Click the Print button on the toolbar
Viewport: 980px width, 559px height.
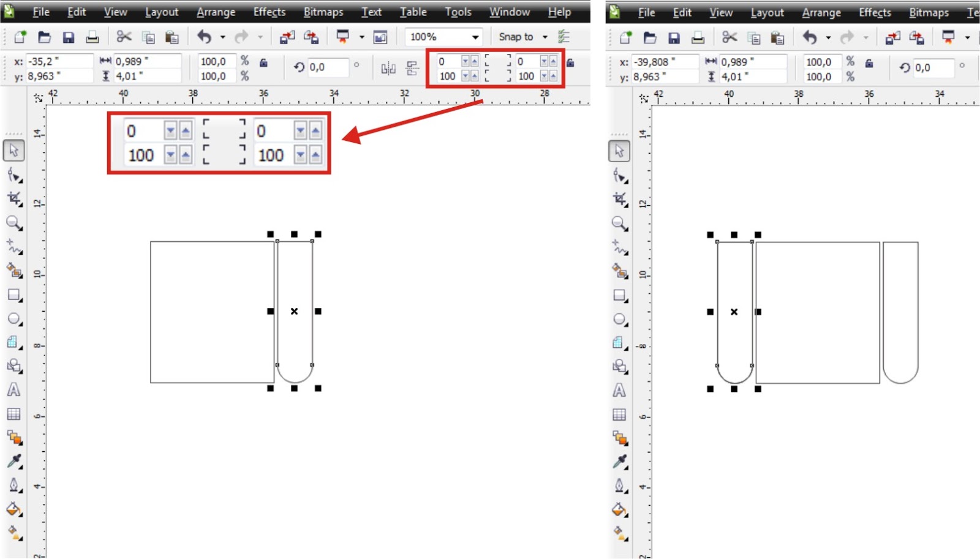[92, 36]
